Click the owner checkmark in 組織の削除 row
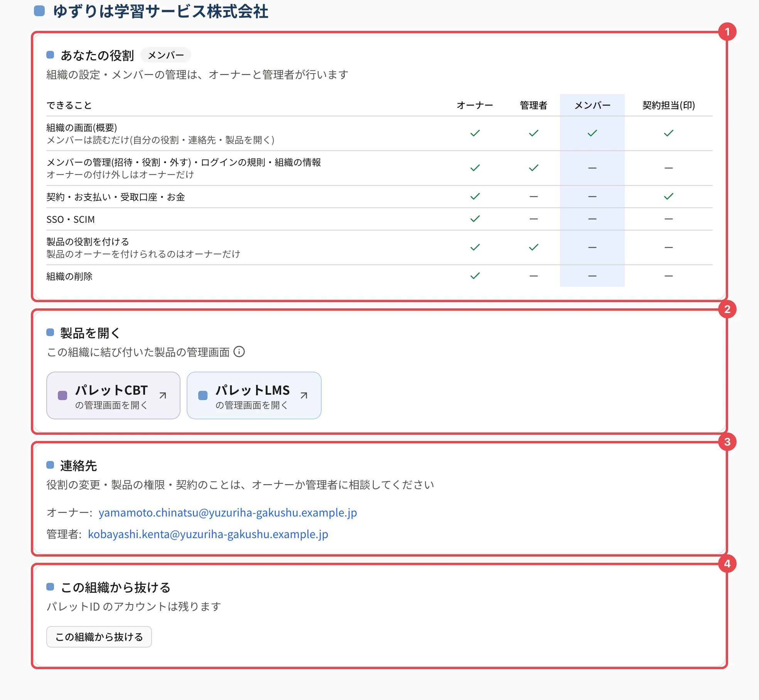The image size is (759, 700). [x=475, y=276]
